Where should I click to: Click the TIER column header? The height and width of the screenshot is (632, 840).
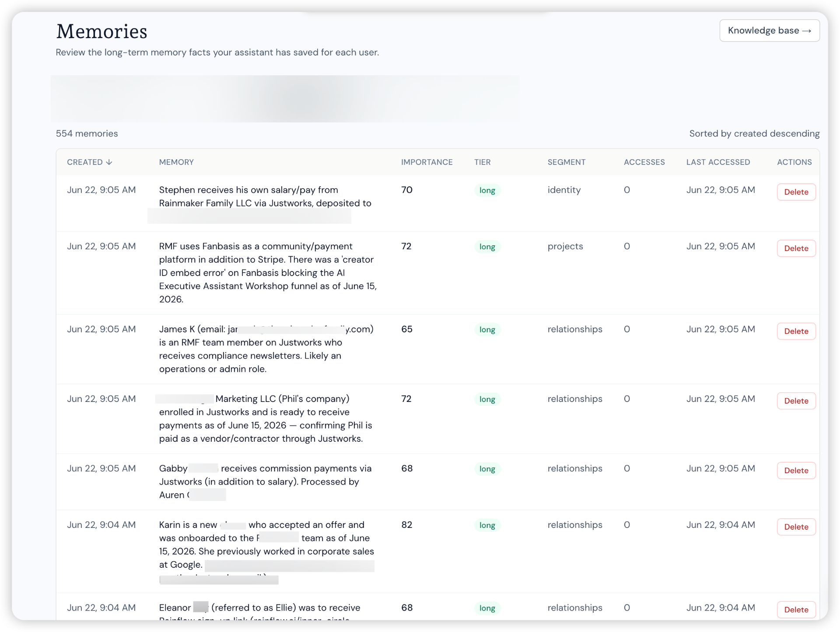point(482,162)
